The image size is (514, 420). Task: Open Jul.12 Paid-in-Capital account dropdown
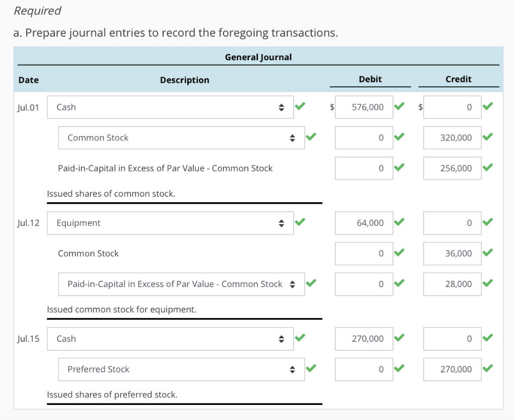[181, 284]
